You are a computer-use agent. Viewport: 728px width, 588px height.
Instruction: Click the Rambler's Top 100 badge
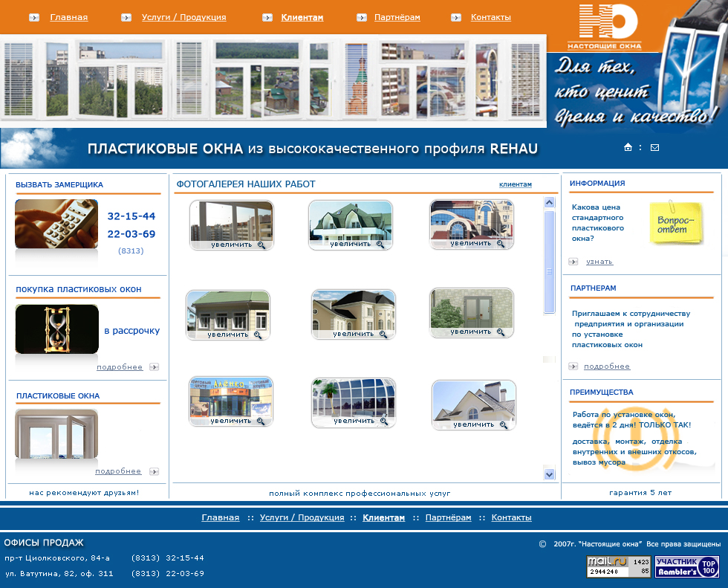[x=687, y=566]
